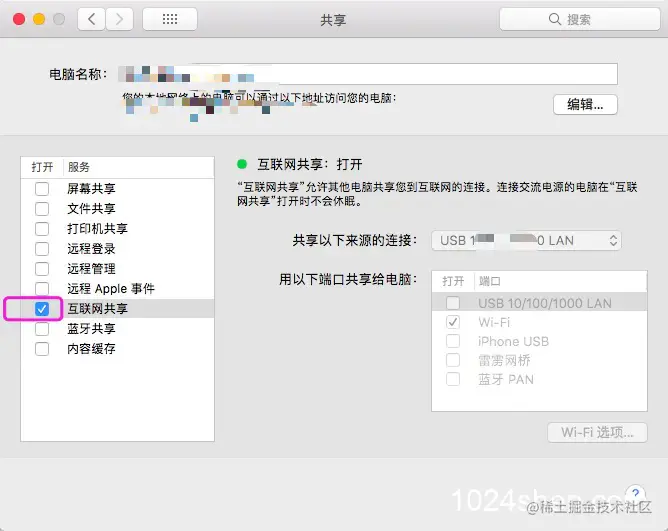Open 共享以下来源的连接 dropdown

(x=526, y=240)
